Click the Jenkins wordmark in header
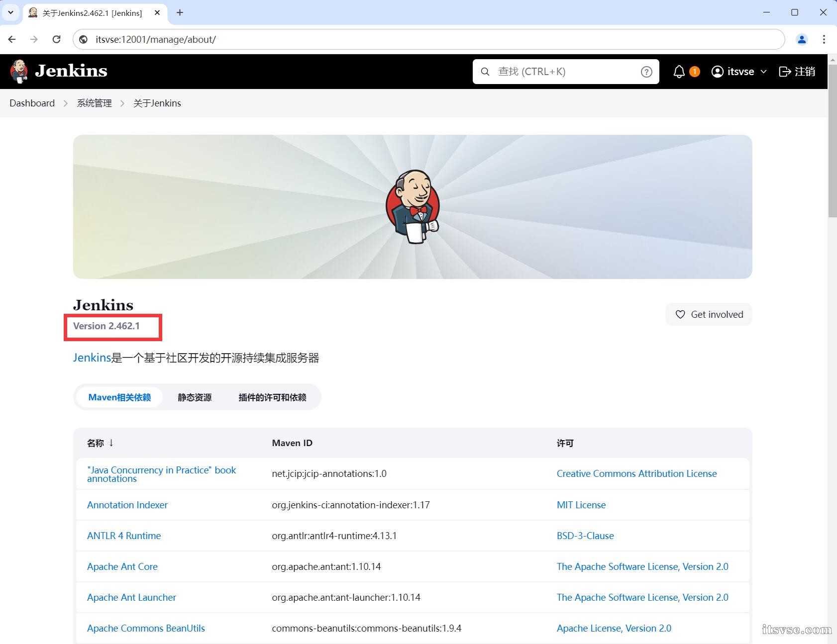 [x=71, y=71]
